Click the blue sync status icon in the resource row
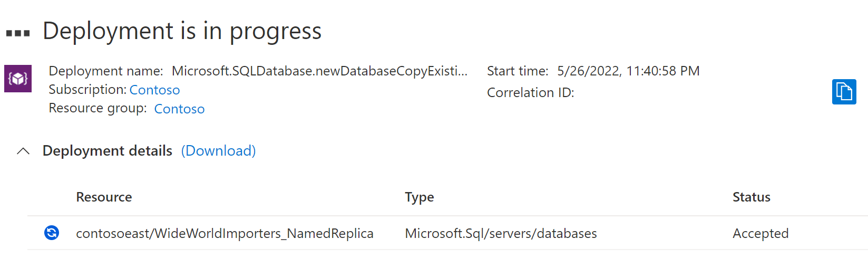This screenshot has height=258, width=868. coord(52,233)
